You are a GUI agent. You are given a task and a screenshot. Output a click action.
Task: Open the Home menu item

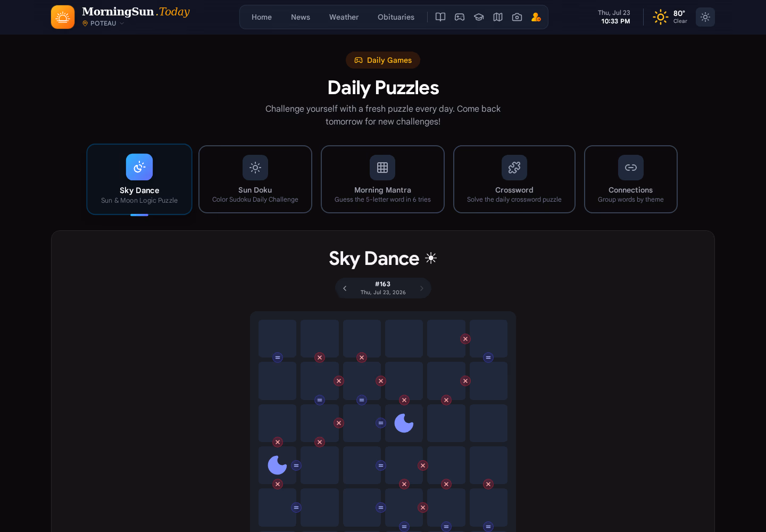click(262, 17)
